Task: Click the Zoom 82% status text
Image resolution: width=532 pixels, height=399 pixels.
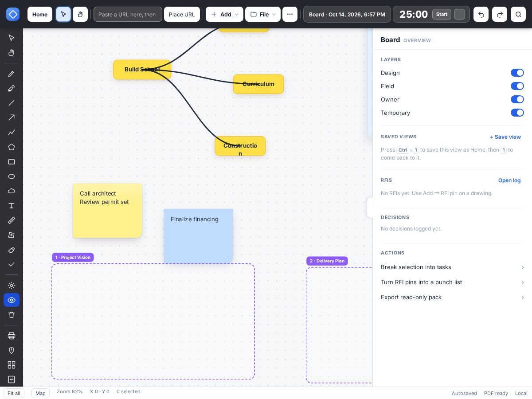Action: click(70, 391)
